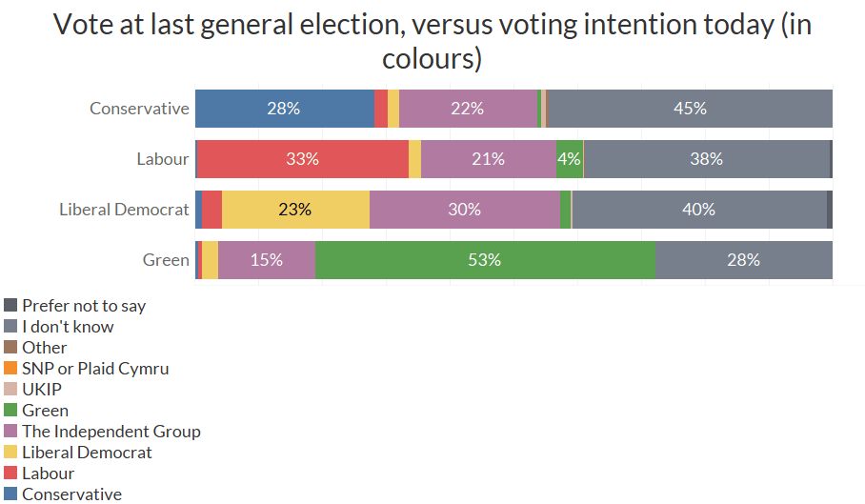Viewport: 865px width, 504px height.
Task: Click the UKIP legend colour swatch
Action: click(11, 389)
